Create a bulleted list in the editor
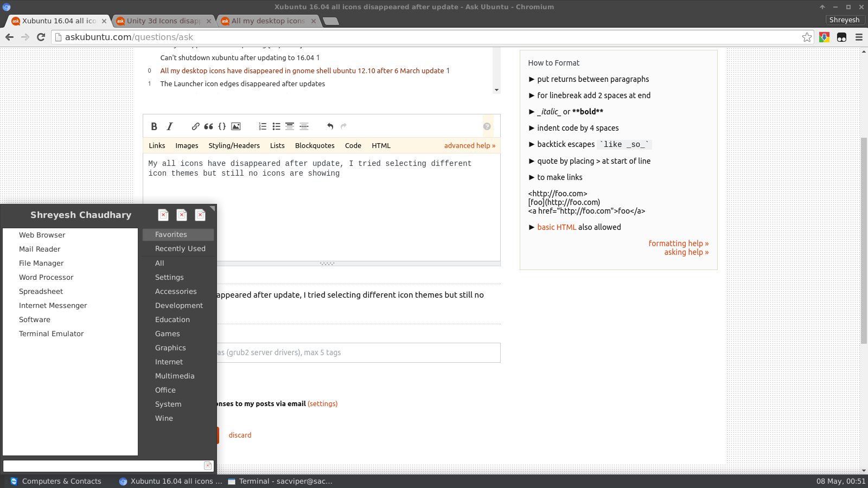The width and height of the screenshot is (868, 488). click(276, 126)
